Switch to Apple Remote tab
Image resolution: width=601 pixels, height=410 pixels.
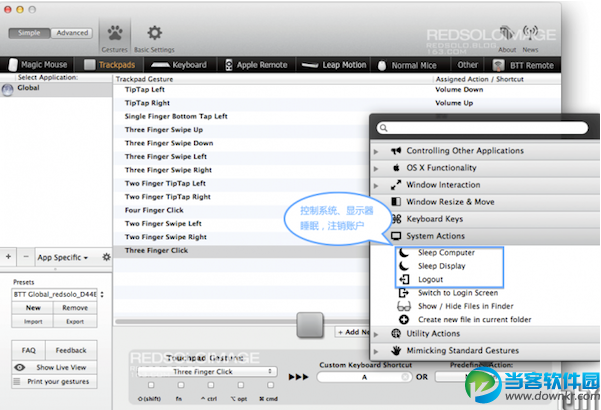(256, 65)
